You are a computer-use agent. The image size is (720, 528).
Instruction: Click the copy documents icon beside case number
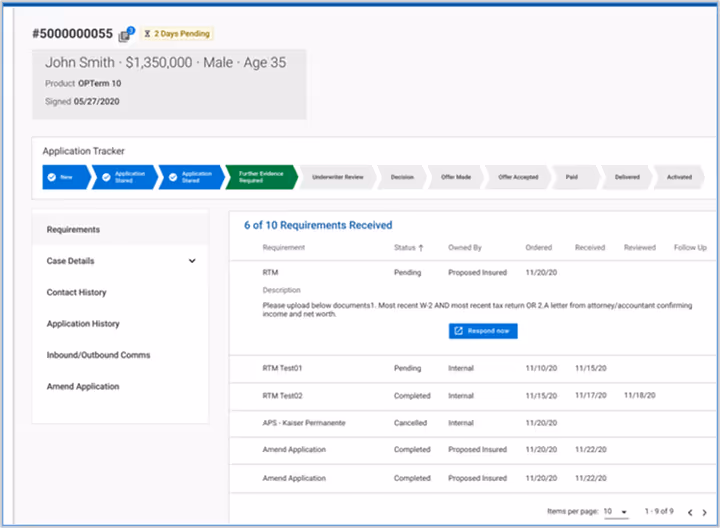tap(125, 35)
